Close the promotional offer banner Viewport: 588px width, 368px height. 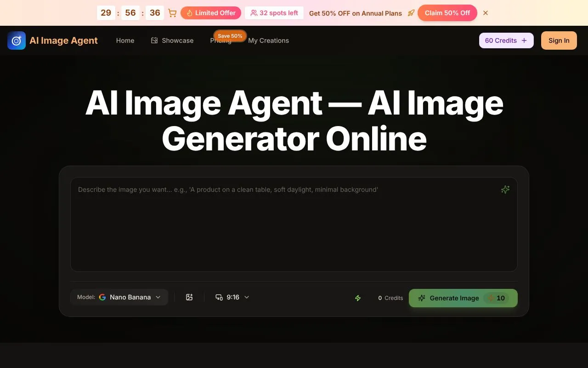(486, 13)
